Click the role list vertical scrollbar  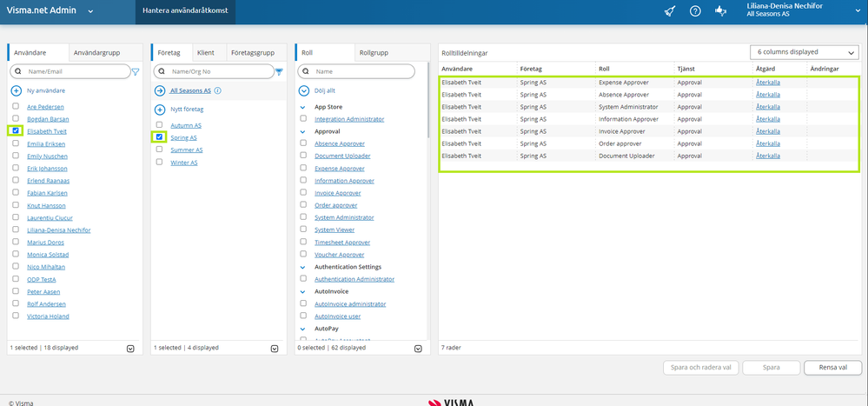(x=427, y=100)
